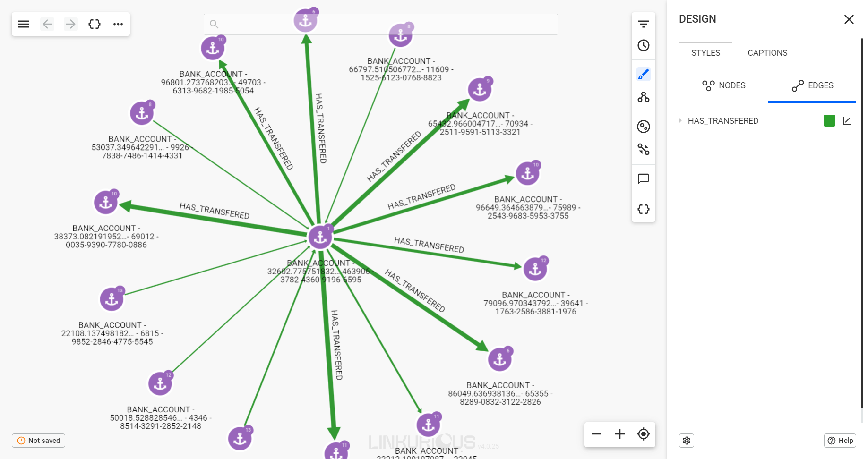Click the search input field

[381, 24]
